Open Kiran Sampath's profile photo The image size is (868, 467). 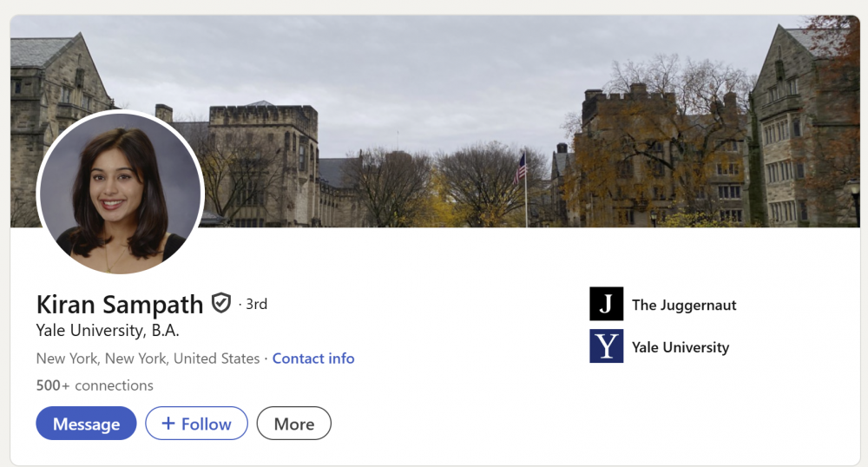tap(120, 192)
